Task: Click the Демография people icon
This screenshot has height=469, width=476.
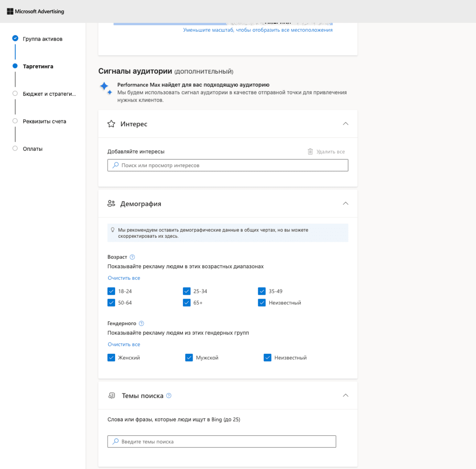Action: tap(111, 203)
